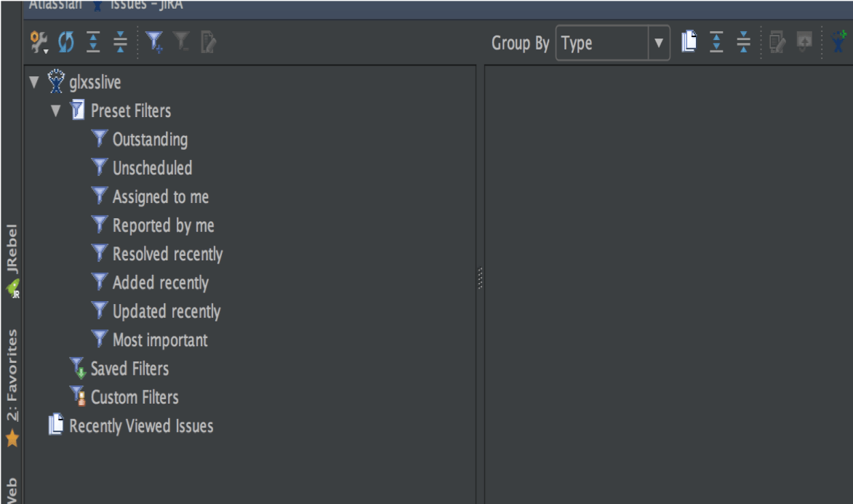
Task: Open the Group By Type dropdown
Action: coord(659,44)
